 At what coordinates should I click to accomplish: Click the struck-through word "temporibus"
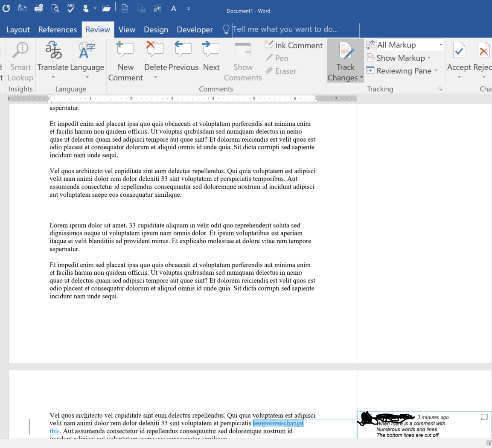[x=268, y=423]
